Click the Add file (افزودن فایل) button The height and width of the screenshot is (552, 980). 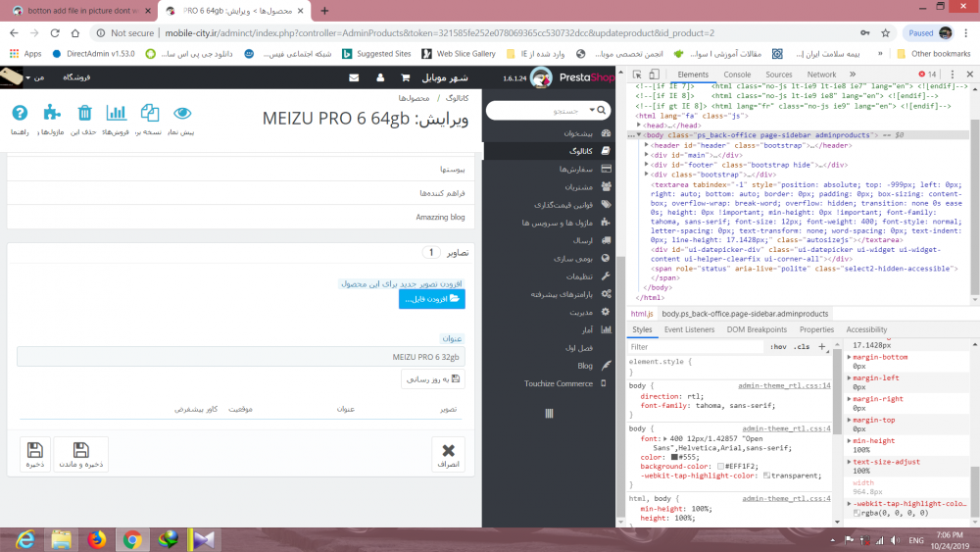tap(432, 299)
